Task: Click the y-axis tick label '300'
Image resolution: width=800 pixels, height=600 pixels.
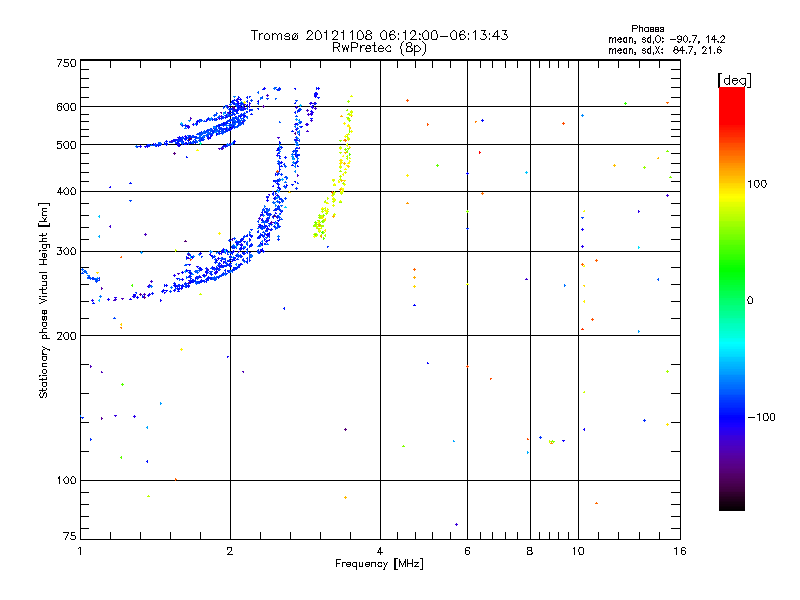Action: [66, 252]
